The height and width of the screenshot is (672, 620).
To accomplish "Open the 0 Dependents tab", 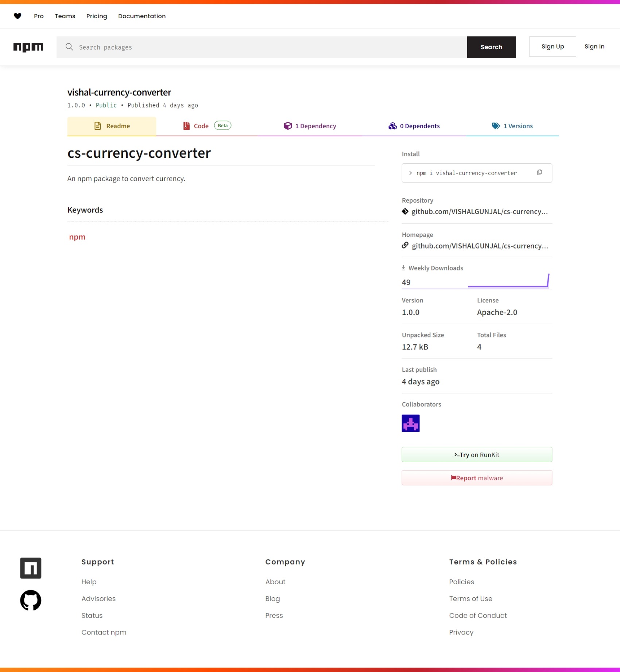I will click(414, 126).
